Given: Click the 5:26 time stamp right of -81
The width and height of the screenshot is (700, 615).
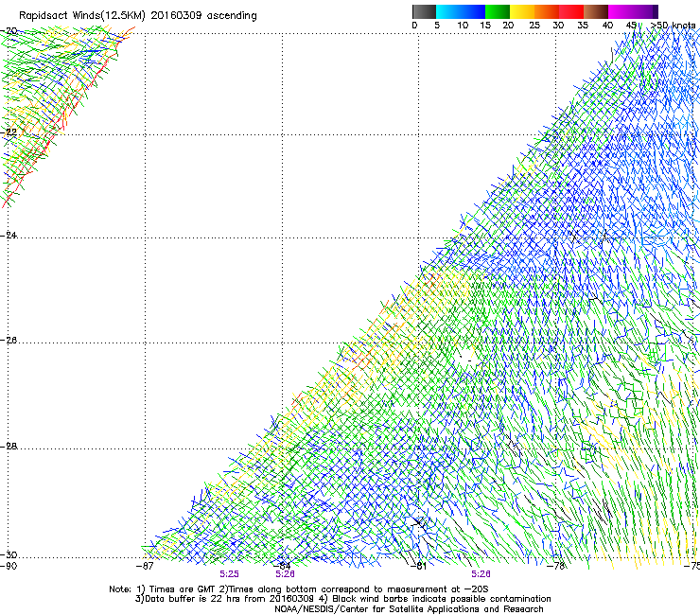Looking at the screenshot, I should 481,574.
